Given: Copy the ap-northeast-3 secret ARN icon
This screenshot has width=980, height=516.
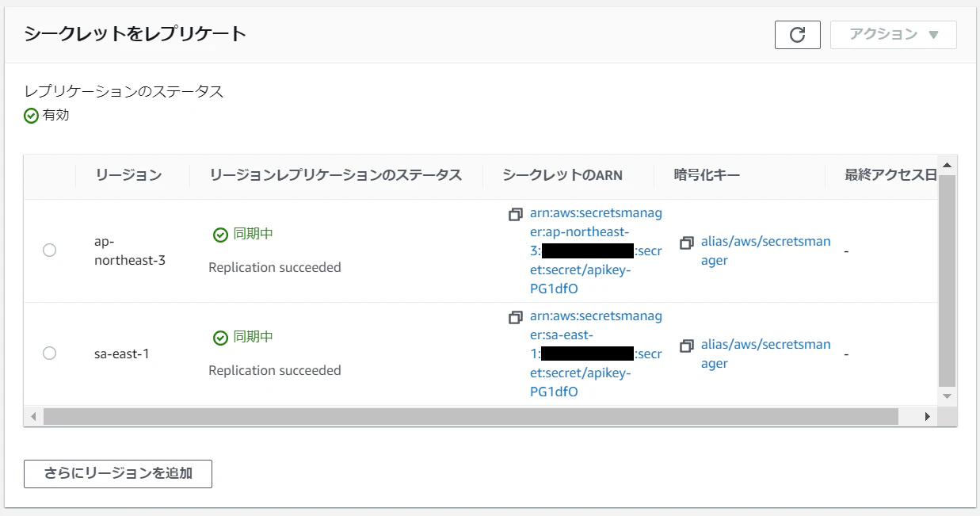Looking at the screenshot, I should [515, 214].
